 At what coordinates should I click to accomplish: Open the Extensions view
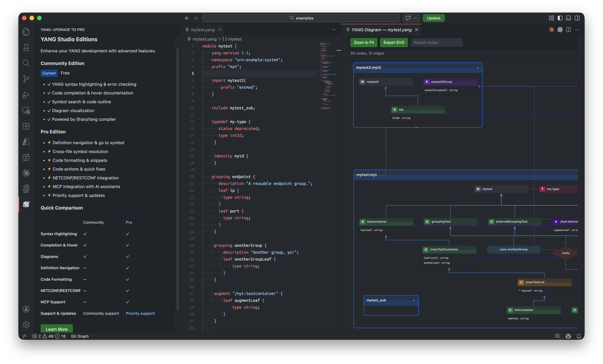(x=26, y=126)
